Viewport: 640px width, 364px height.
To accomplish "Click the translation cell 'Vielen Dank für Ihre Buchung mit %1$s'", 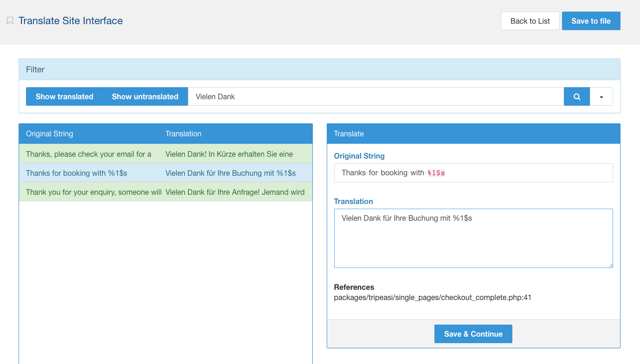I will click(x=231, y=173).
